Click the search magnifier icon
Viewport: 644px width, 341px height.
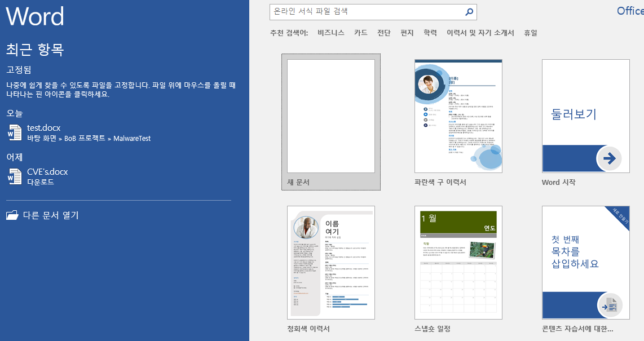point(469,12)
